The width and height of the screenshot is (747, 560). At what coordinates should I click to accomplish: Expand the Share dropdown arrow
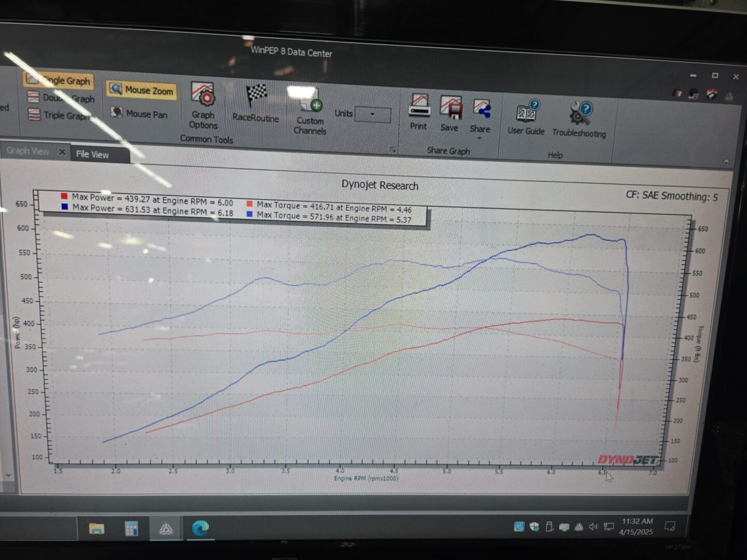pos(479,138)
